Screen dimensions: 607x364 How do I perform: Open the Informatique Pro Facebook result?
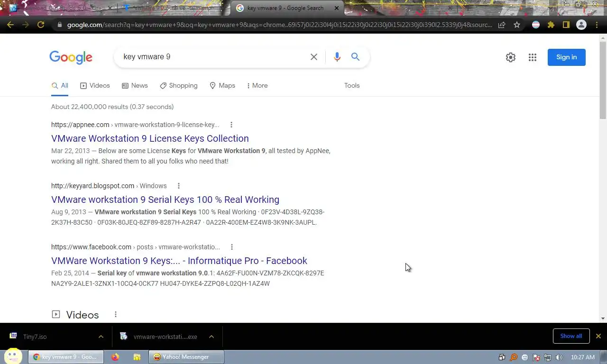click(179, 261)
